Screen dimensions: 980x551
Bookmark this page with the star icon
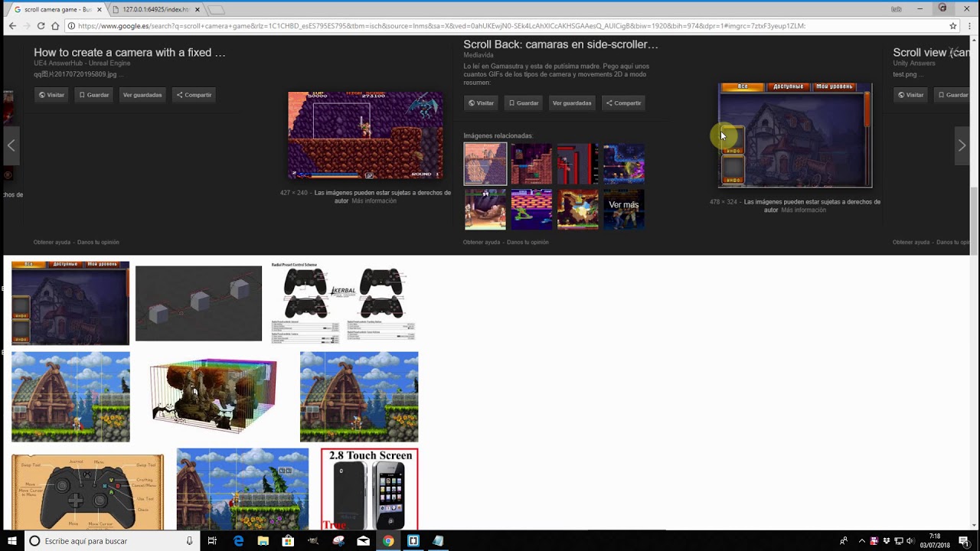point(953,25)
